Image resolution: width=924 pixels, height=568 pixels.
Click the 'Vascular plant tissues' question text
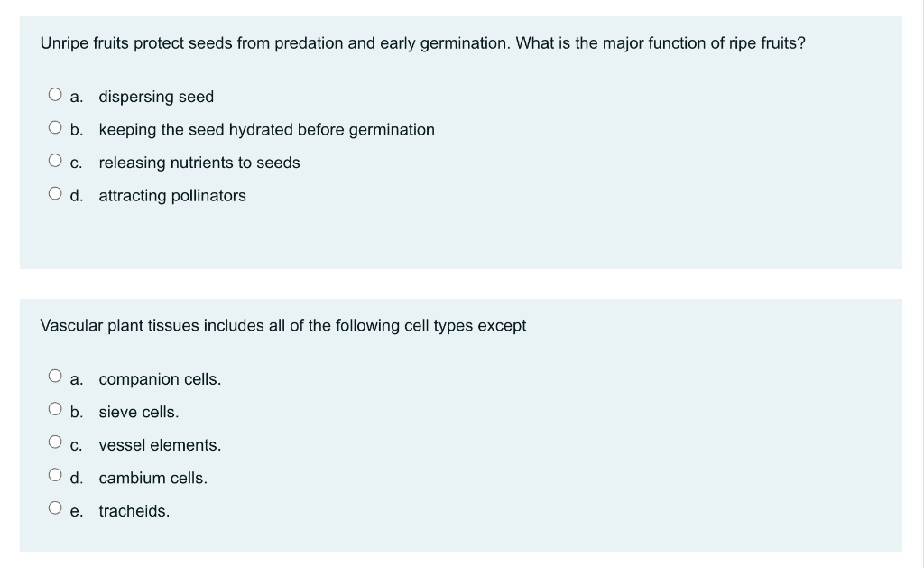pos(283,325)
